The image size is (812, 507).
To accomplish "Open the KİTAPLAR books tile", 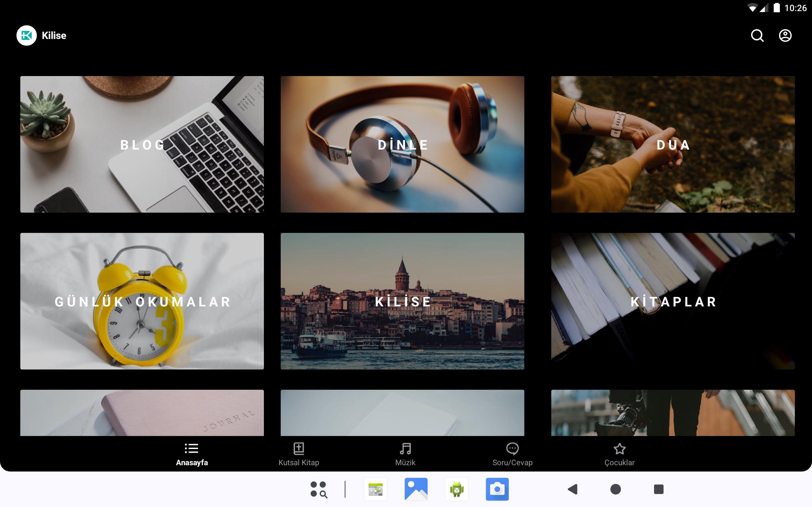I will click(673, 301).
